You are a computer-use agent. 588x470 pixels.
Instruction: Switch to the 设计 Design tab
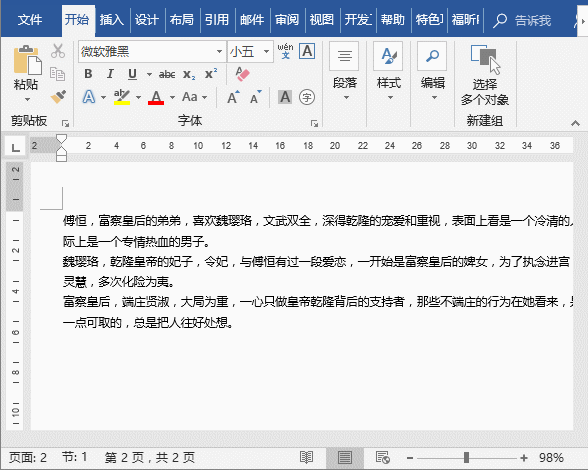point(147,20)
